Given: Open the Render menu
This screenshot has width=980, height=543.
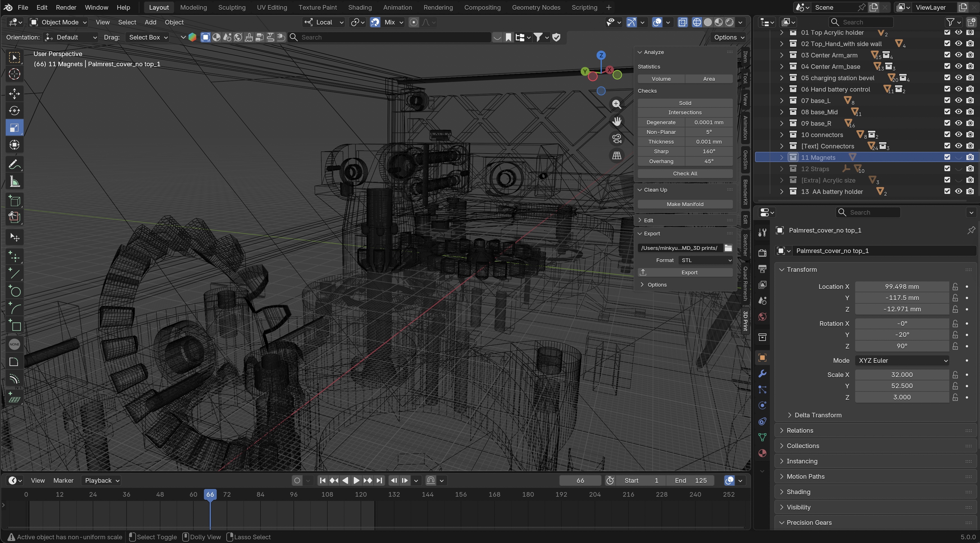Looking at the screenshot, I should 66,7.
